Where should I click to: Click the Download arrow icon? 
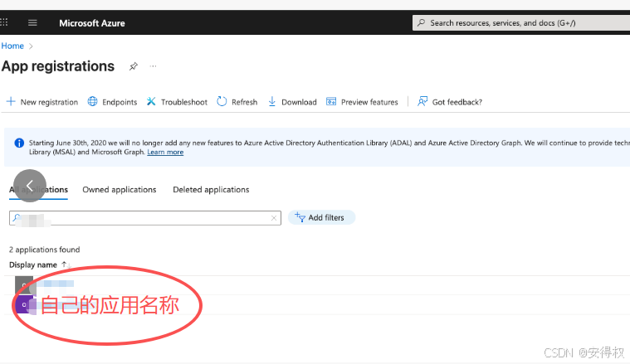[x=272, y=101]
